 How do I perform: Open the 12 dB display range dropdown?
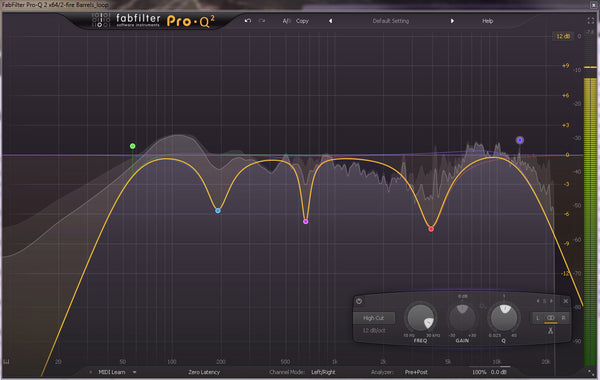[x=563, y=36]
